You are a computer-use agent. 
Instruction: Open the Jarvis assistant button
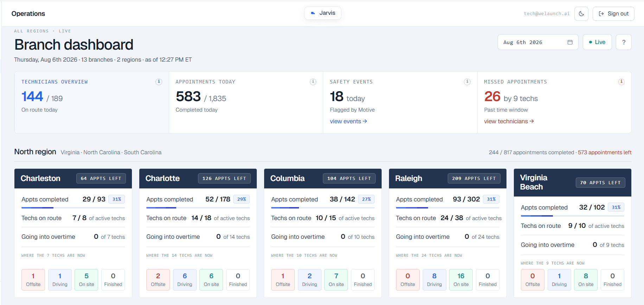323,13
